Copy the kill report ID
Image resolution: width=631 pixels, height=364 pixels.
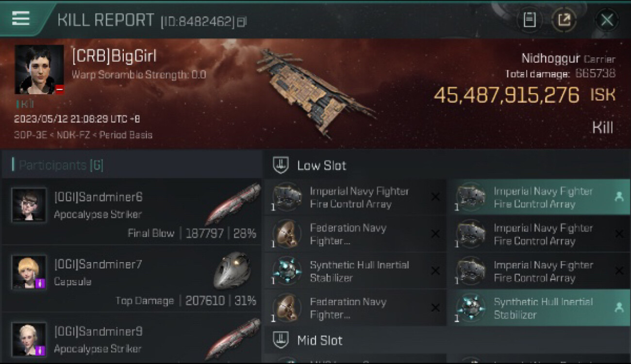[242, 21]
